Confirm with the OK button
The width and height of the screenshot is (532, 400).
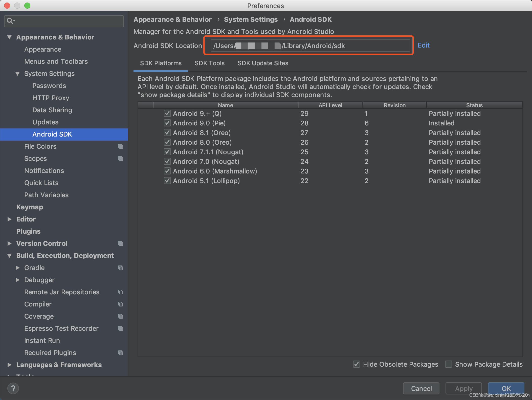pos(506,388)
